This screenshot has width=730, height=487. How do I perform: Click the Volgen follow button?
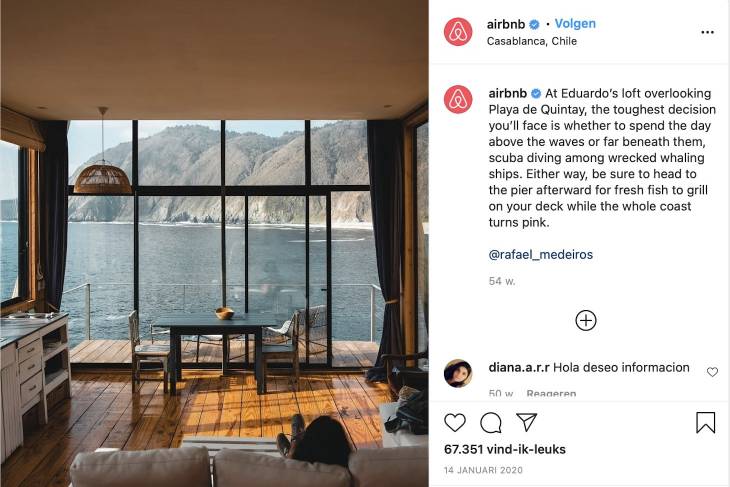point(575,23)
